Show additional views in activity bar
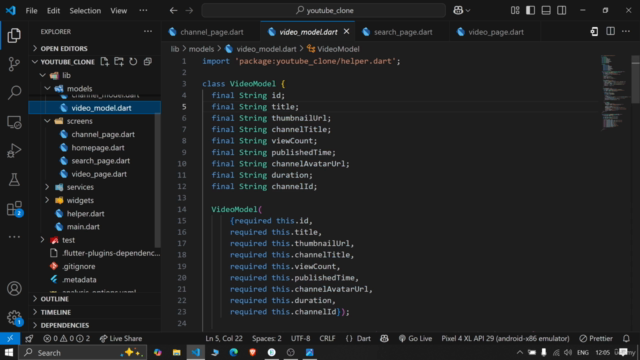 14,237
